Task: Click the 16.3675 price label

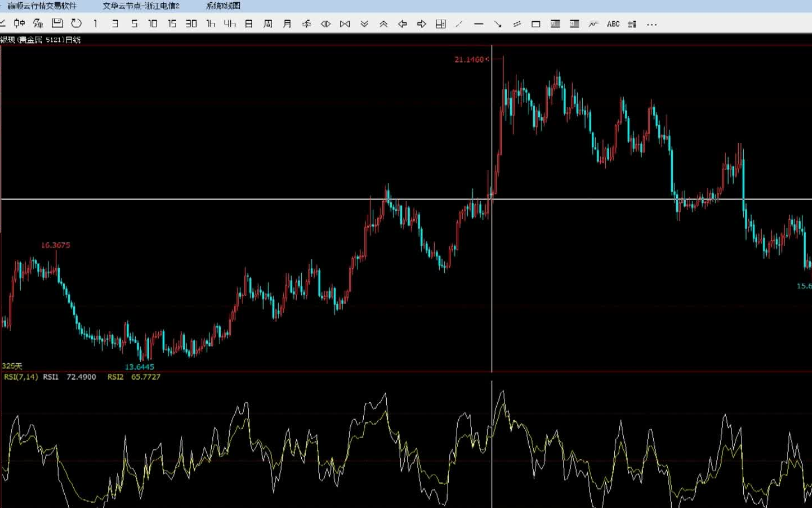Action: tap(55, 245)
